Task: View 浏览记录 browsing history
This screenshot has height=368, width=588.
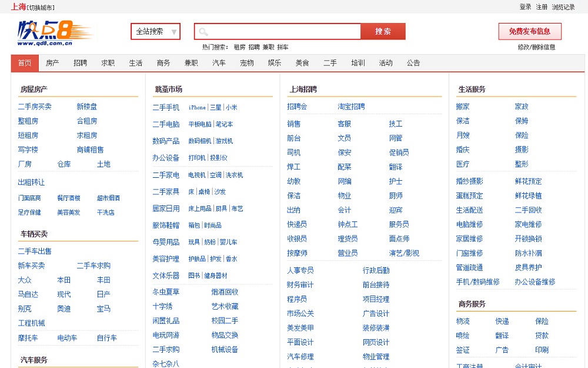Action: 563,7
